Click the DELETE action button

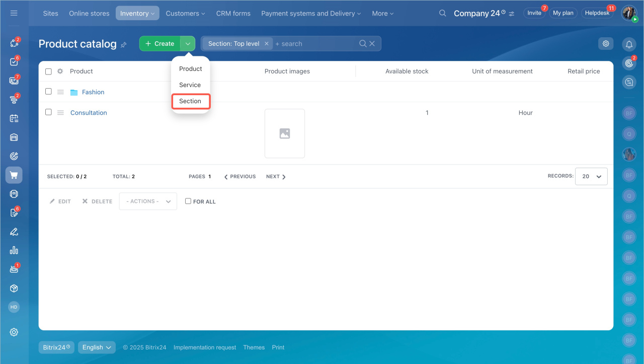(x=97, y=201)
